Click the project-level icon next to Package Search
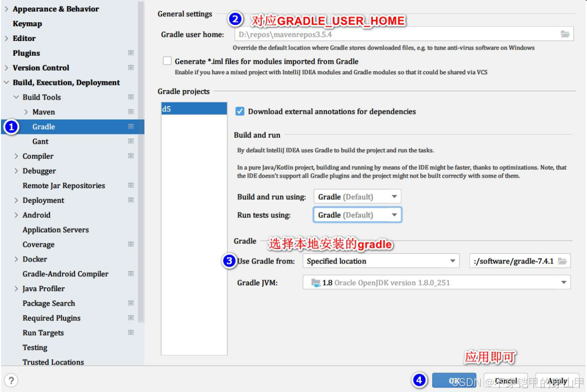This screenshot has width=587, height=392. (x=131, y=303)
